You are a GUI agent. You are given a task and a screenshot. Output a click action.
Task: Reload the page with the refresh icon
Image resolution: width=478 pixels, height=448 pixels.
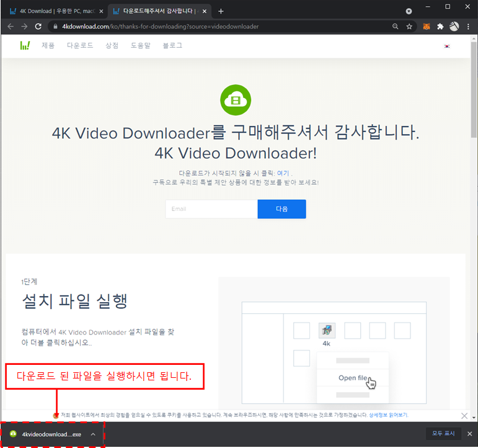pyautogui.click(x=38, y=27)
